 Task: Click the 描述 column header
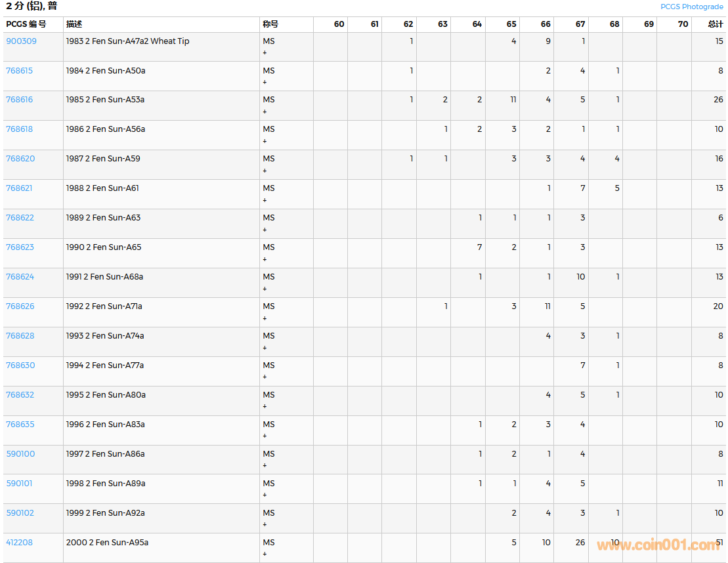click(74, 24)
